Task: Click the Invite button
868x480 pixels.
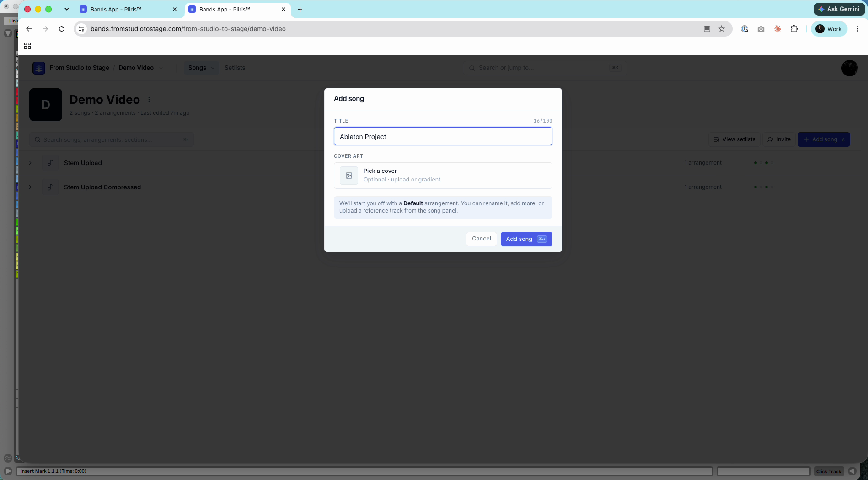Action: [x=779, y=139]
